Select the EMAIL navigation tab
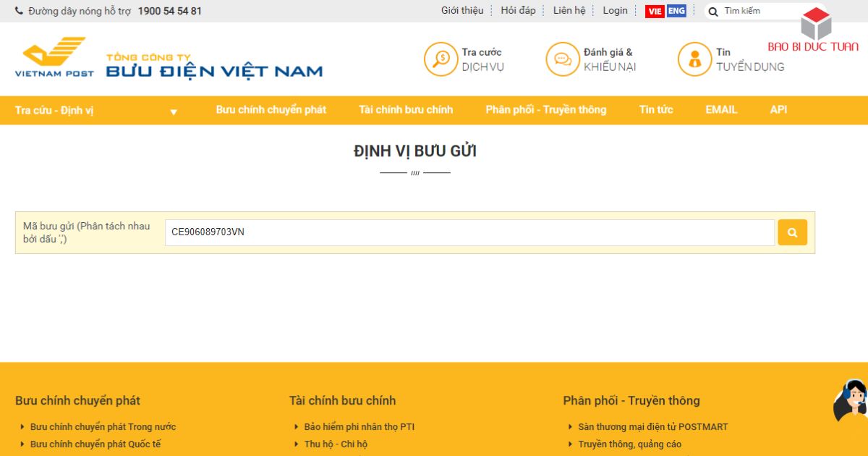The height and width of the screenshot is (456, 868). [x=720, y=110]
